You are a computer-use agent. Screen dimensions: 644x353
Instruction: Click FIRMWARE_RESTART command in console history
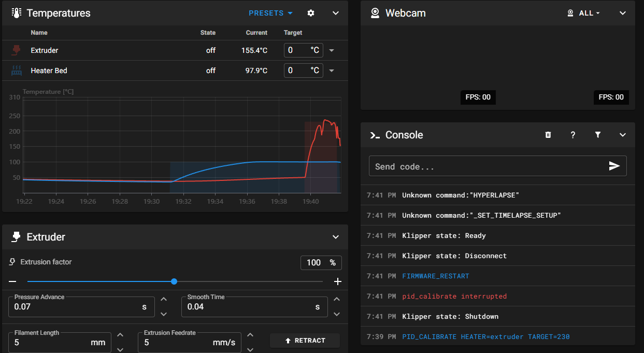[436, 276]
